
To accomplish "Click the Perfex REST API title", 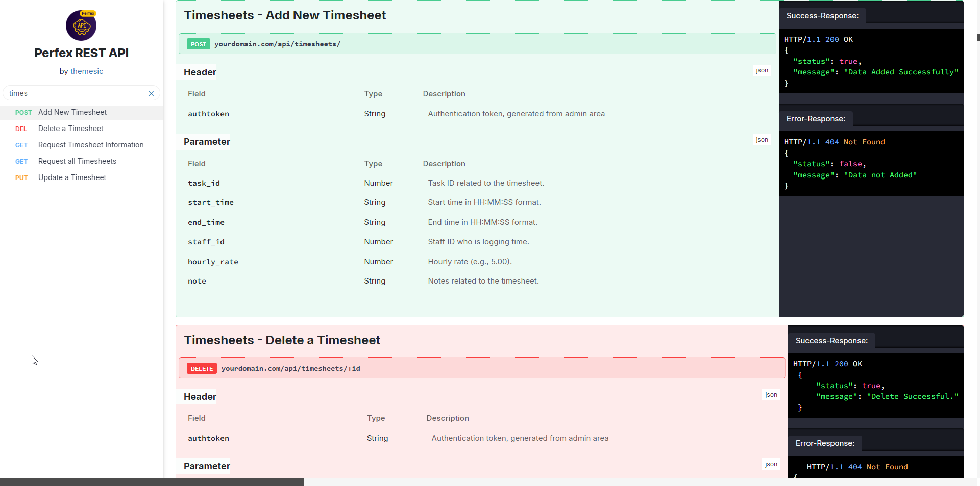I will click(x=81, y=53).
